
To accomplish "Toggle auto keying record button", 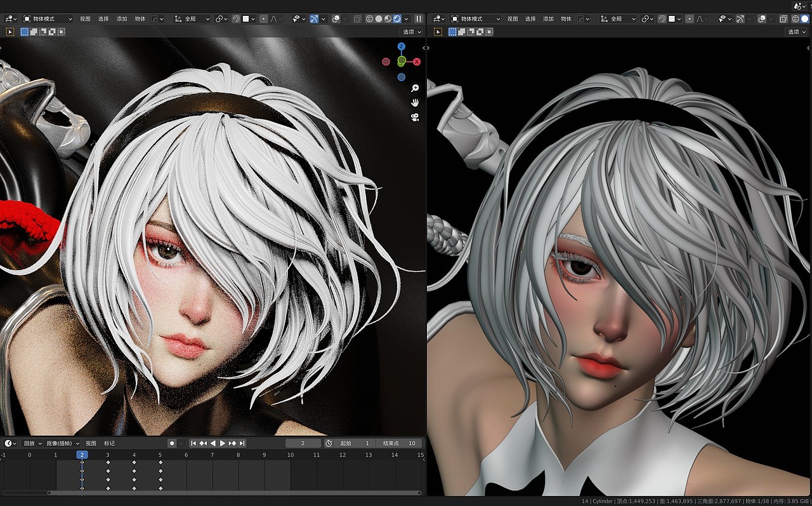I will pos(172,443).
